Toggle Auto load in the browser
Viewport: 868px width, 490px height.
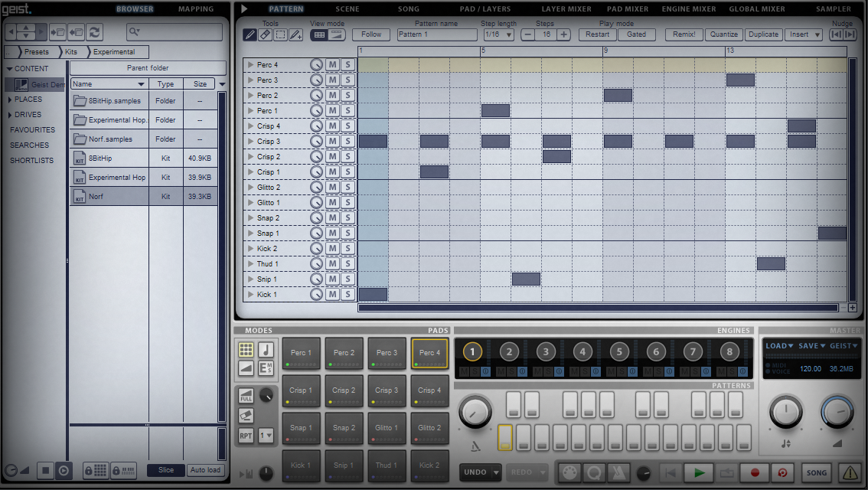coord(205,470)
